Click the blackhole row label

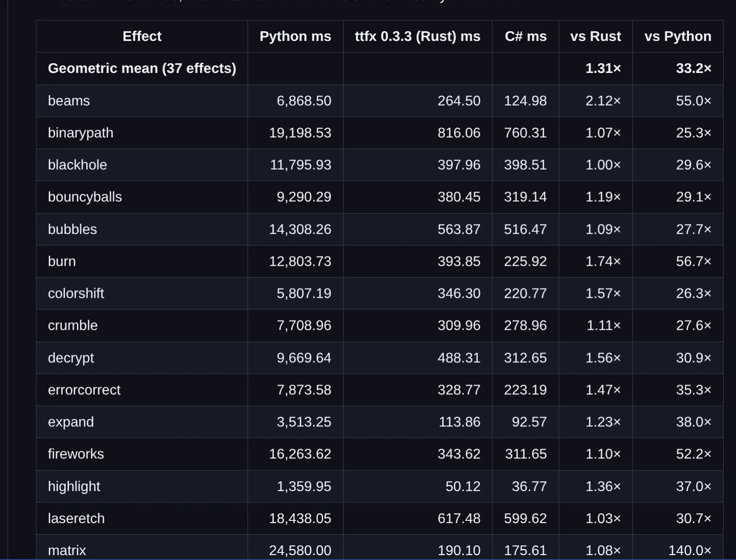[x=77, y=165]
